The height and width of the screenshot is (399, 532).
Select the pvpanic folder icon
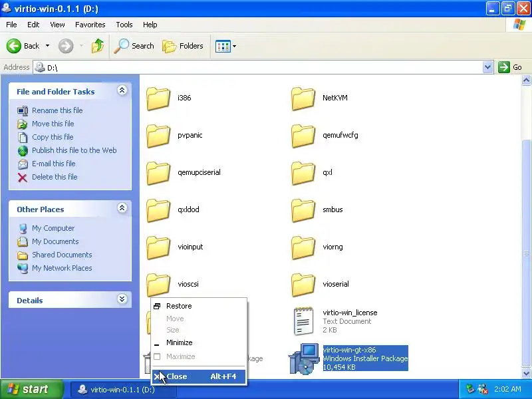coord(158,136)
